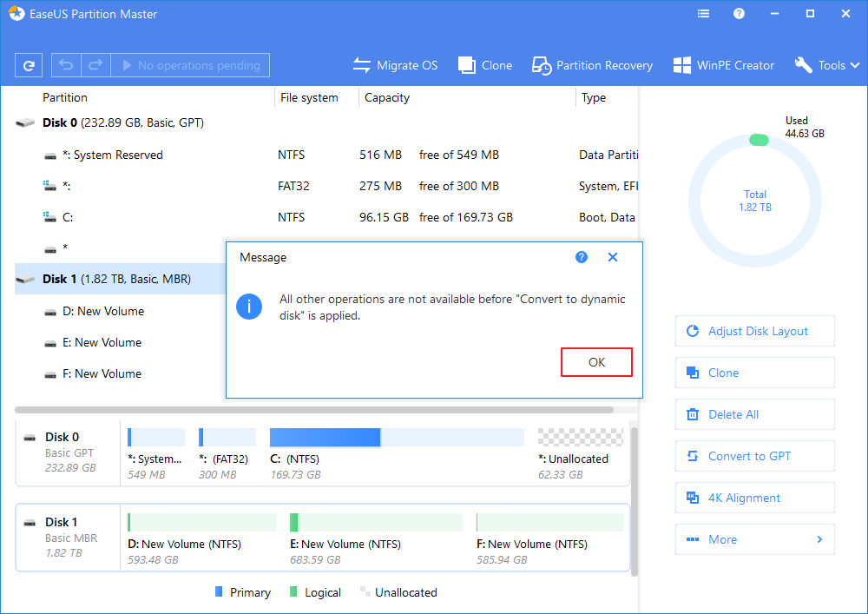Screen dimensions: 868x614
Task: Click Adjust Disk Layout button
Action: (754, 331)
